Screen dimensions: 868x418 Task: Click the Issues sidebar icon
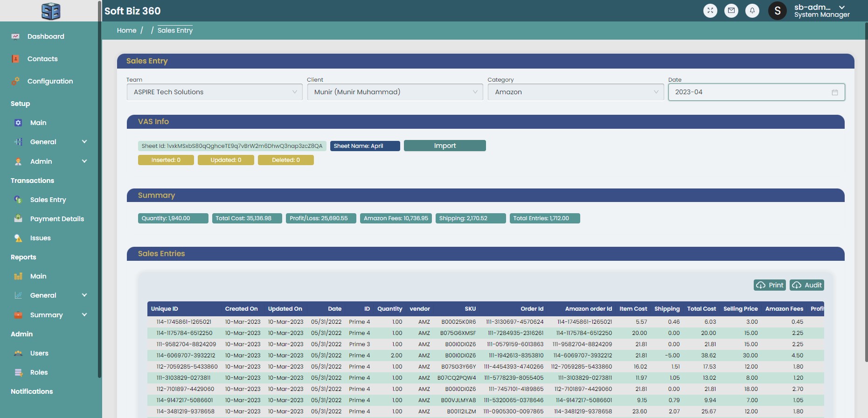click(18, 238)
